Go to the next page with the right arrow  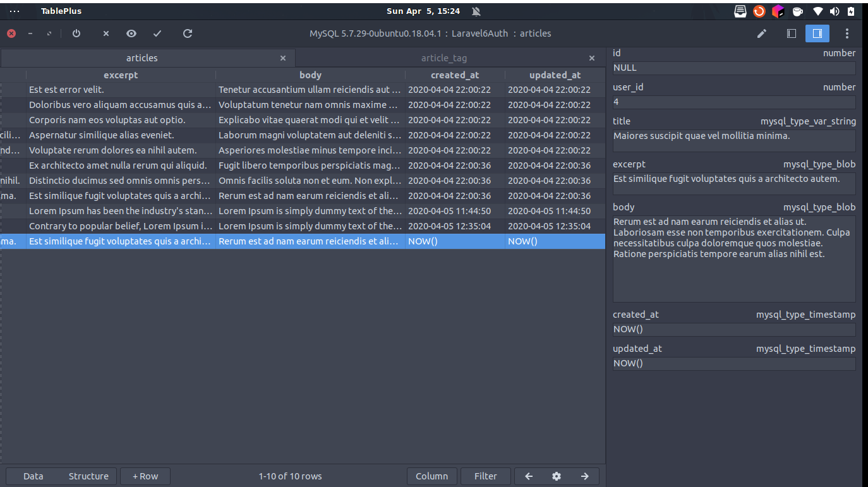584,476
